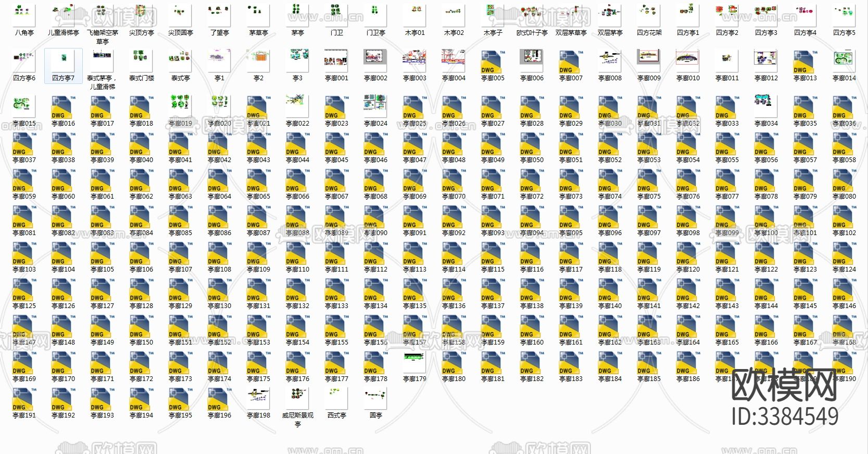
Task: Select the 亭廊015 file thumbnail
Action: [x=24, y=106]
